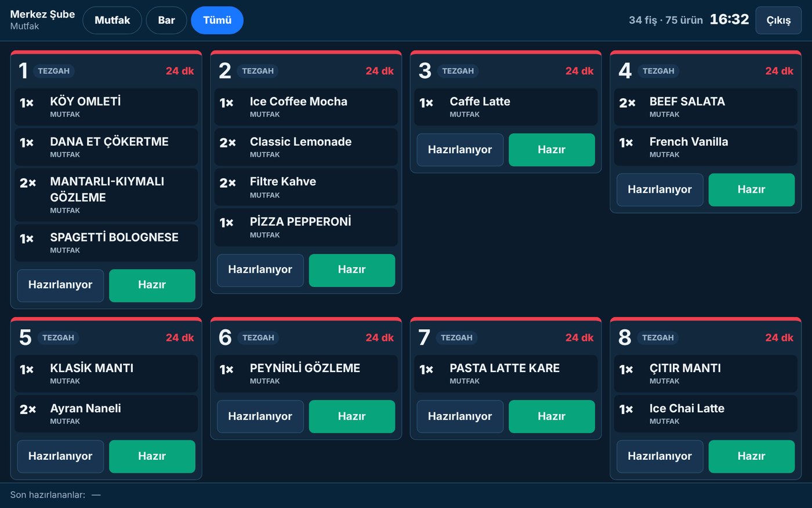Select the Ayran Naneli item

point(106,414)
